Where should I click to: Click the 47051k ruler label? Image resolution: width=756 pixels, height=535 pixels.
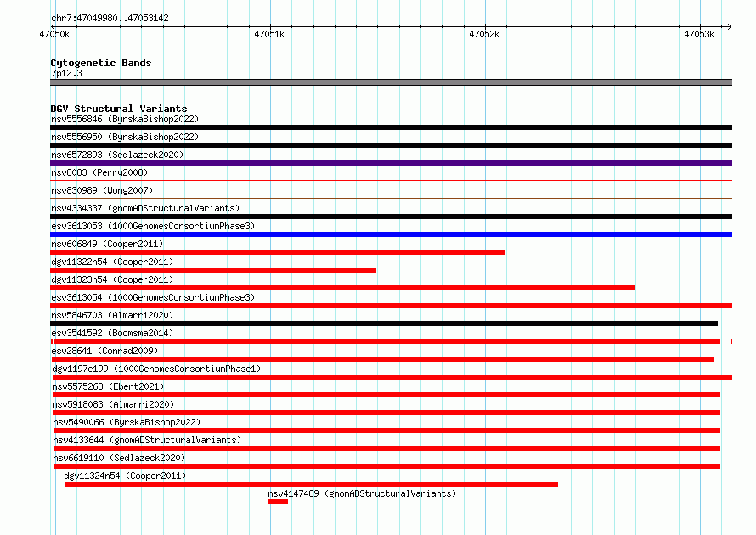pyautogui.click(x=269, y=34)
